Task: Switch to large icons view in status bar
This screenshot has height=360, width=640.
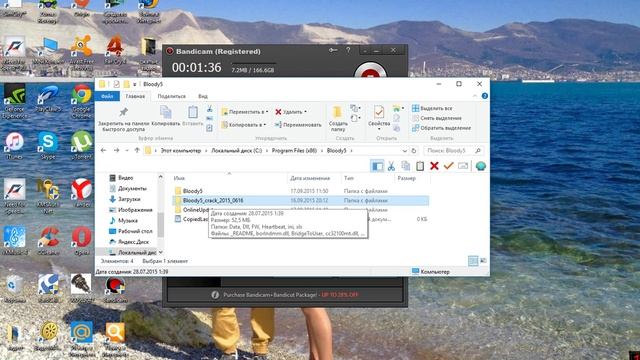Action: point(483,261)
